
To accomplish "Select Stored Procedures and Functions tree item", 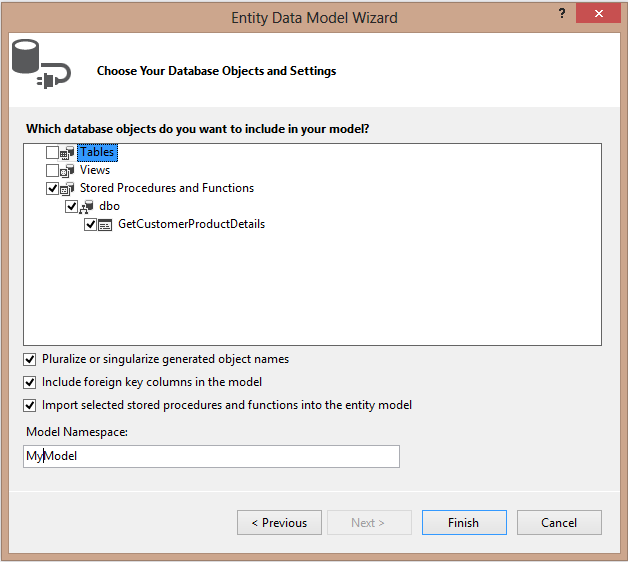I will click(x=167, y=188).
